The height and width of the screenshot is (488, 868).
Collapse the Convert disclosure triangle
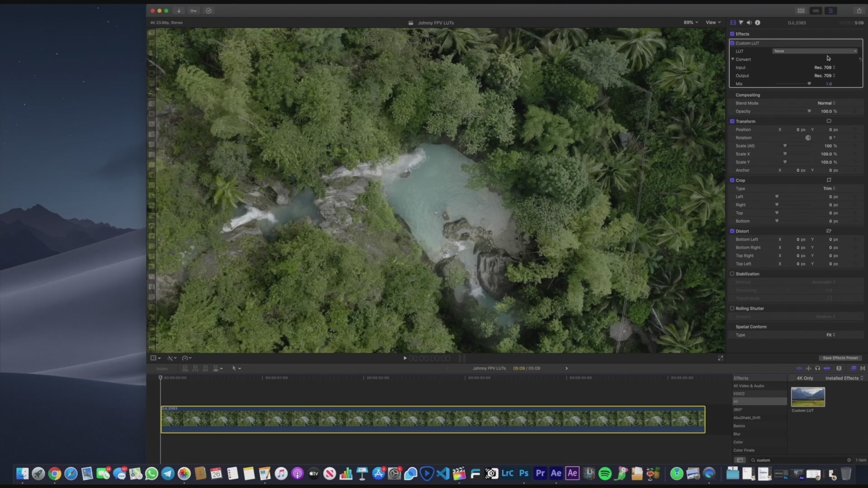733,59
